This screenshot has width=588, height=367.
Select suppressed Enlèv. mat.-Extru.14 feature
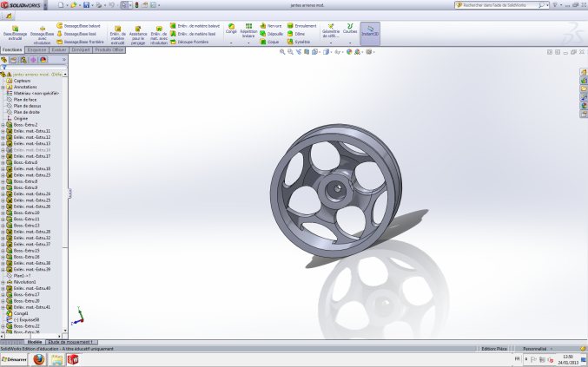[x=32, y=150]
